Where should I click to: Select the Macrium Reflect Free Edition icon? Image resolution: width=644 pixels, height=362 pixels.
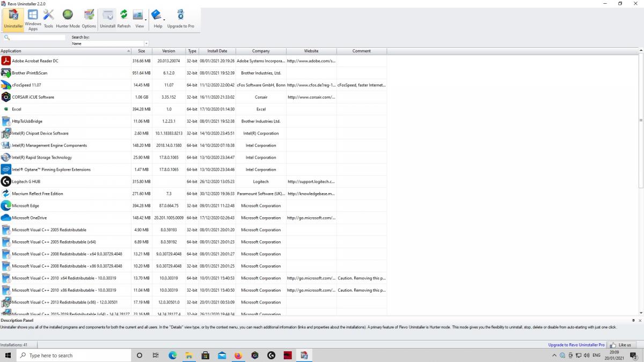point(6,194)
